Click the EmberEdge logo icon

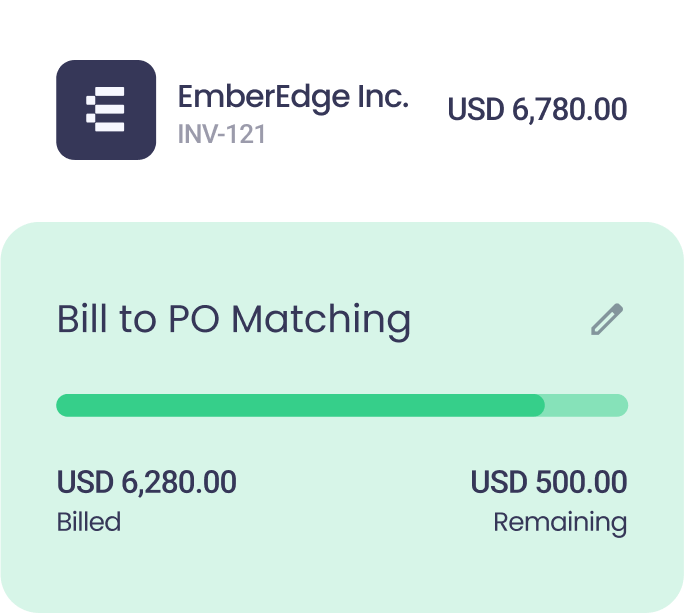coord(106,110)
